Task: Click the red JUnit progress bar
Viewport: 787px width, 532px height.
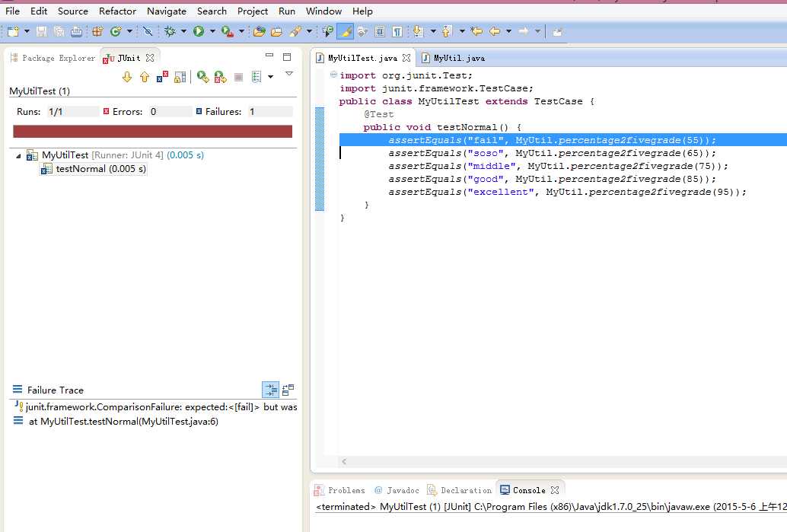Action: click(152, 132)
